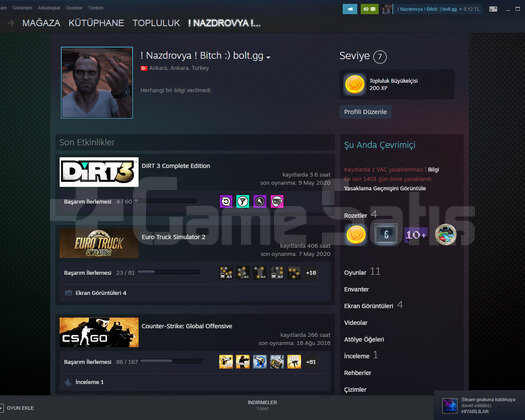525x420 pixels.
Task: Open DiRT 3 Complete Edition title link
Action: [176, 166]
